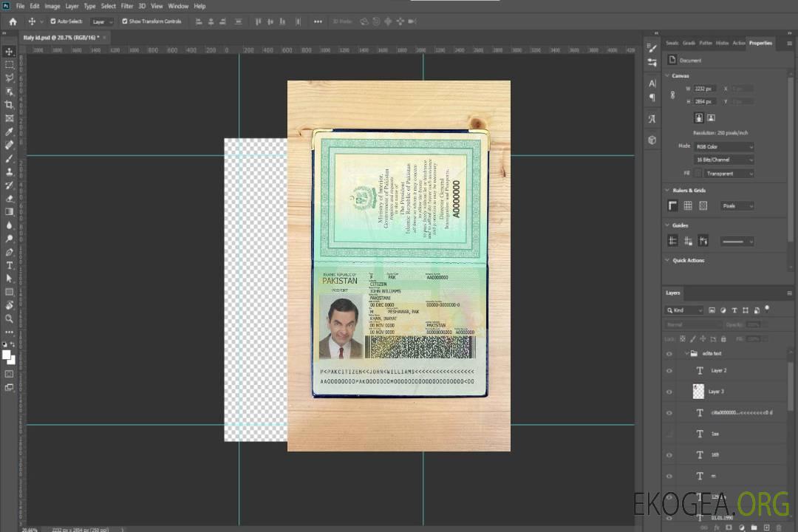Image resolution: width=798 pixels, height=532 pixels.
Task: Open the Paragraph panel icon
Action: tap(652, 98)
